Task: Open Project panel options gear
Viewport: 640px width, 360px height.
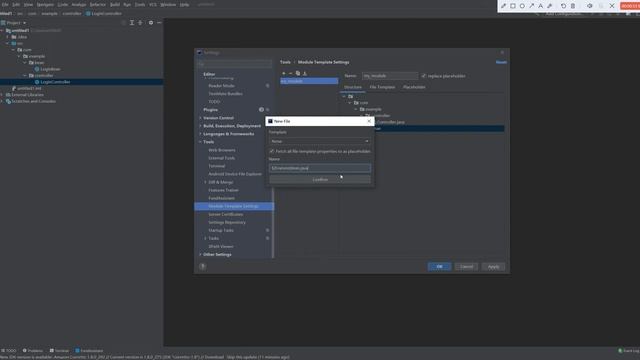Action: [151, 23]
